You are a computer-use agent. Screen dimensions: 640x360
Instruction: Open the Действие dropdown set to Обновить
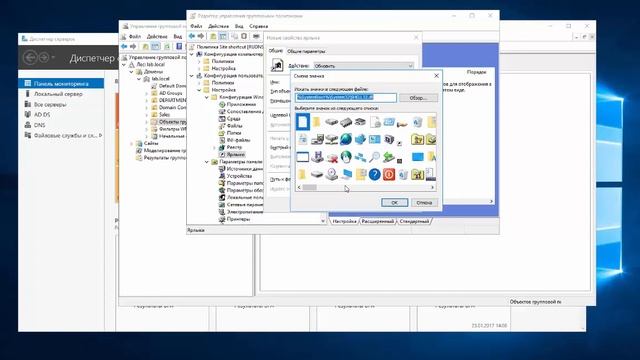click(x=364, y=66)
